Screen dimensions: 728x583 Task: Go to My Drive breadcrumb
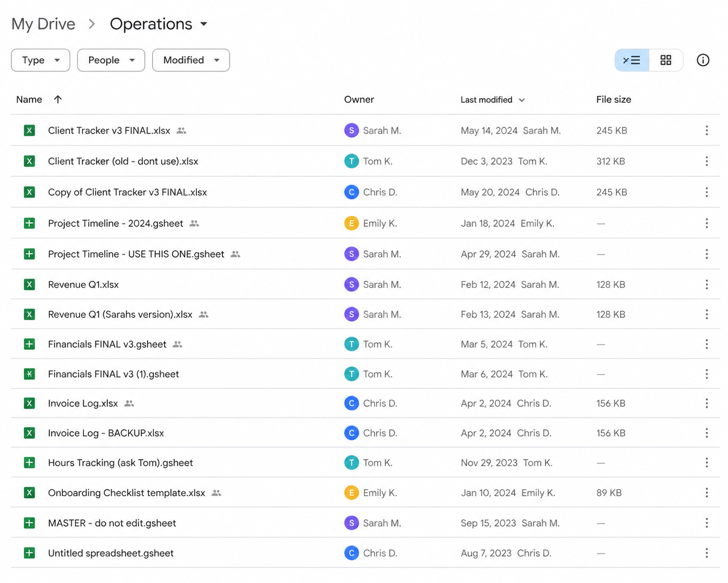[43, 24]
